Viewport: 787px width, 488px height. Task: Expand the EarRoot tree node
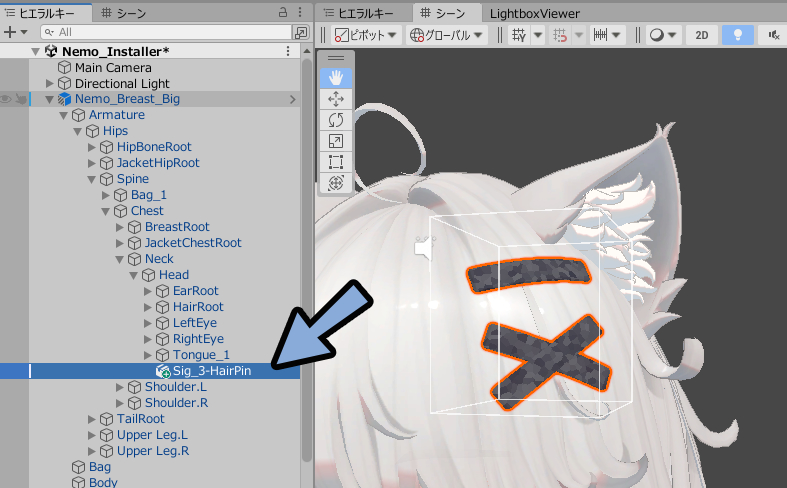pos(148,291)
